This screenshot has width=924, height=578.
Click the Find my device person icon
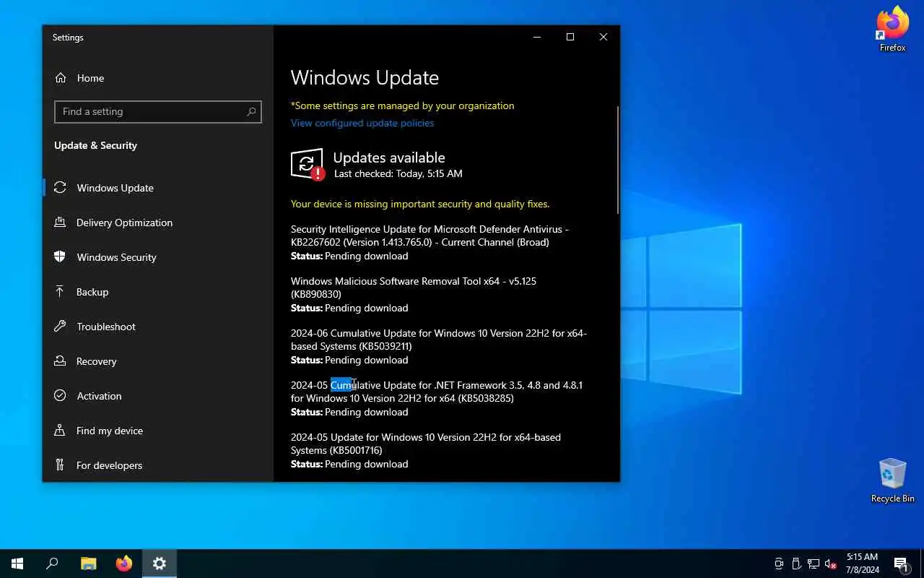pos(61,431)
